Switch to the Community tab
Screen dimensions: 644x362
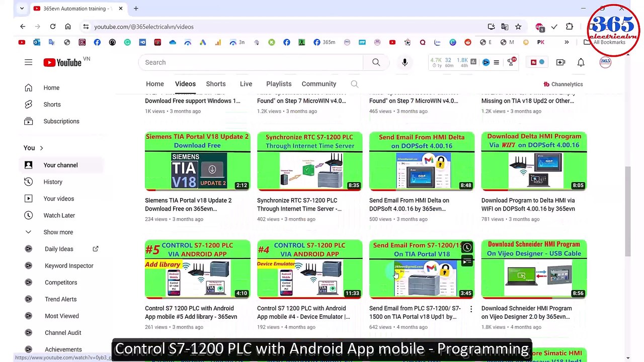tap(319, 84)
